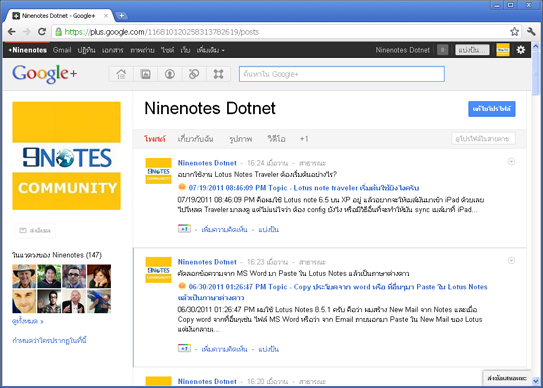
Task: Add a comment on the 16:23 post
Action: tap(224, 349)
